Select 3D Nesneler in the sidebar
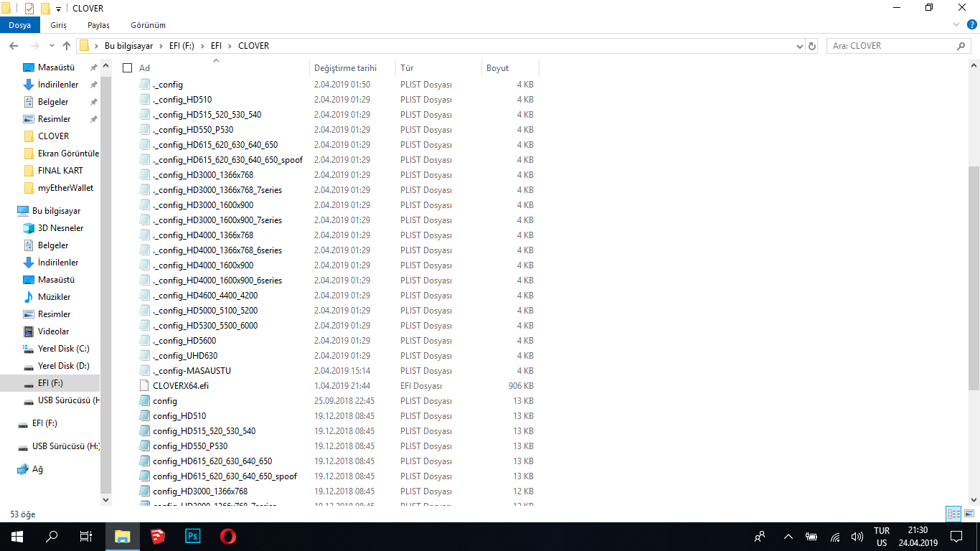 click(x=60, y=228)
